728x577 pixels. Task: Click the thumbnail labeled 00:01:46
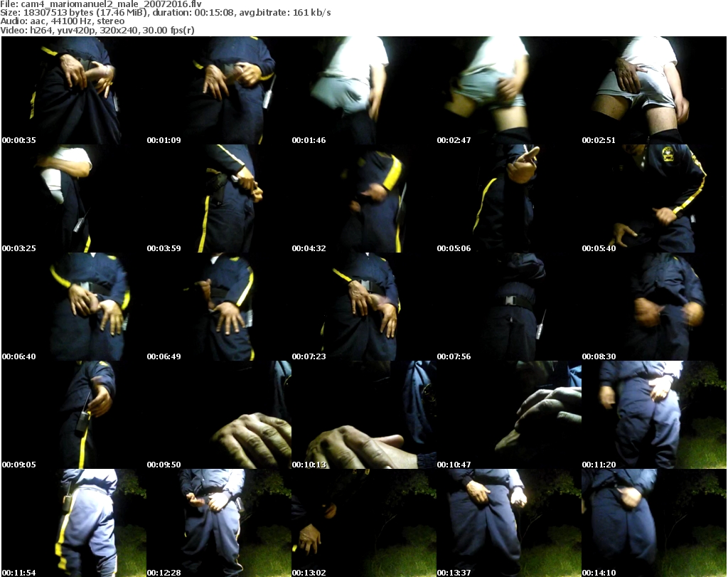coord(363,90)
